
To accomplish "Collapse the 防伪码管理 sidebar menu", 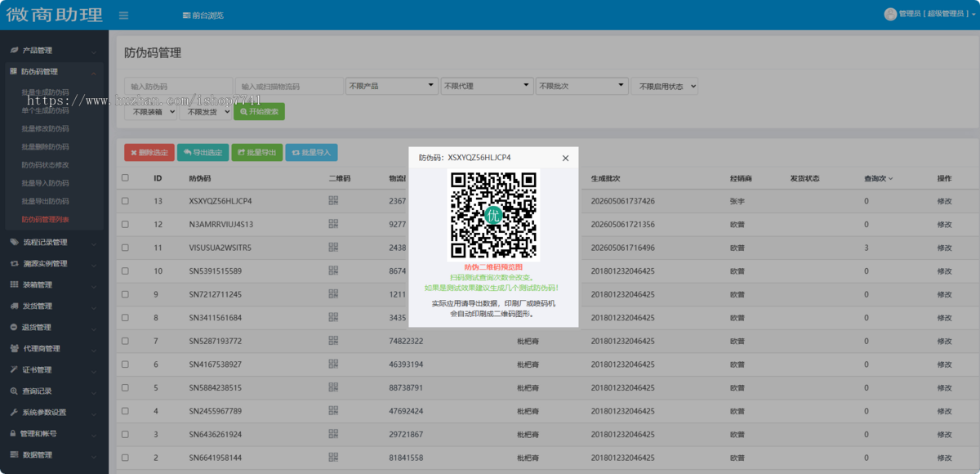I will (x=54, y=72).
